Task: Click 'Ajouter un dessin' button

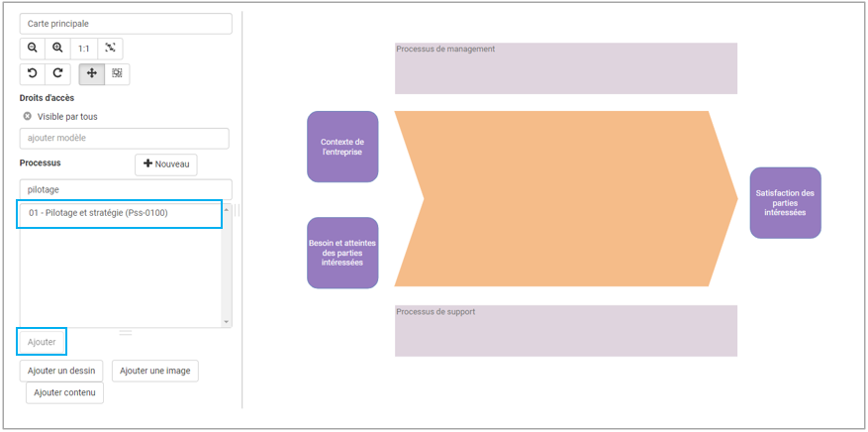Action: 61,371
